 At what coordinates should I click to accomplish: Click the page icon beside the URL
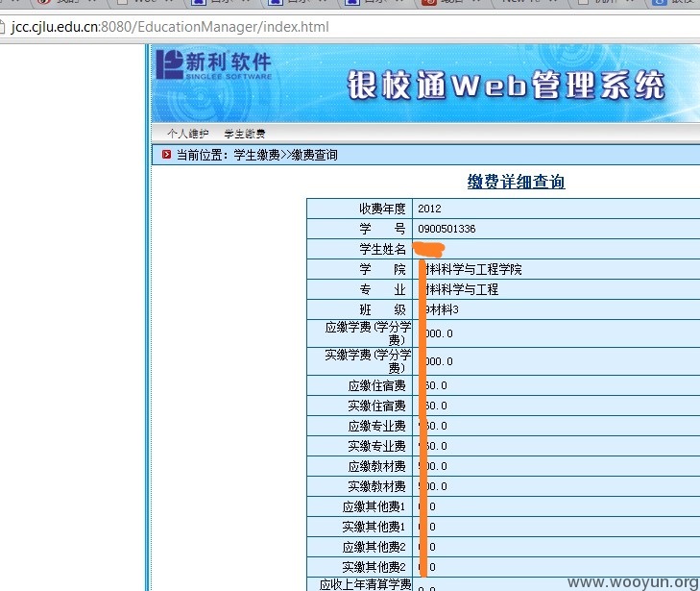pyautogui.click(x=2, y=27)
